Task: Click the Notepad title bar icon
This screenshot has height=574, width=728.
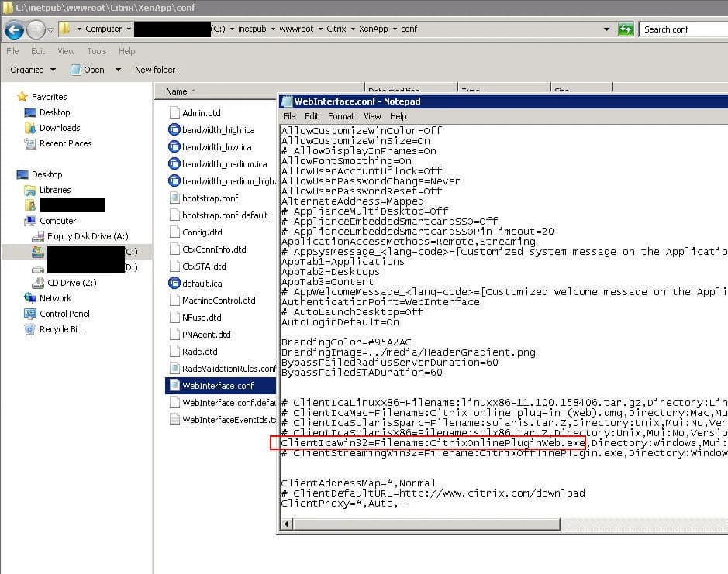Action: 288,101
